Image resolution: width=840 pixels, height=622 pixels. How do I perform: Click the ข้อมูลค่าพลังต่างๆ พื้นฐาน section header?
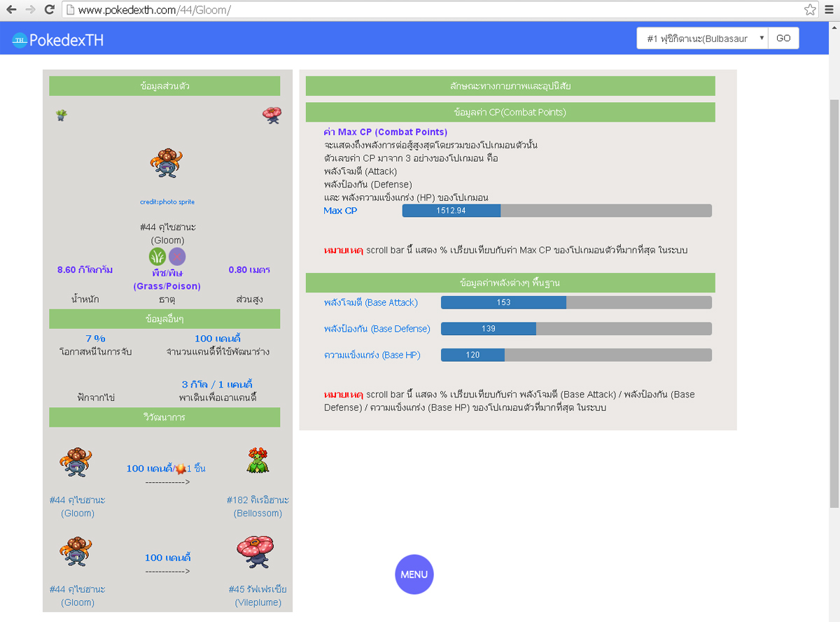tap(510, 283)
